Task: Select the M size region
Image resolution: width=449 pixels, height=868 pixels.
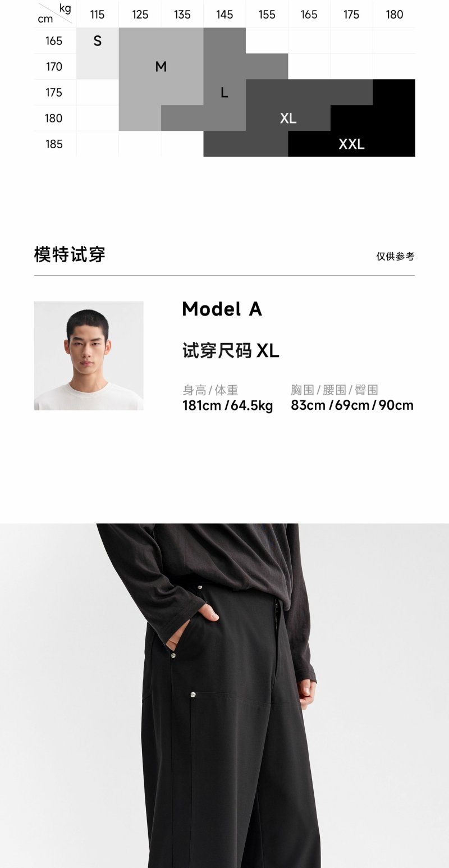Action: point(161,66)
